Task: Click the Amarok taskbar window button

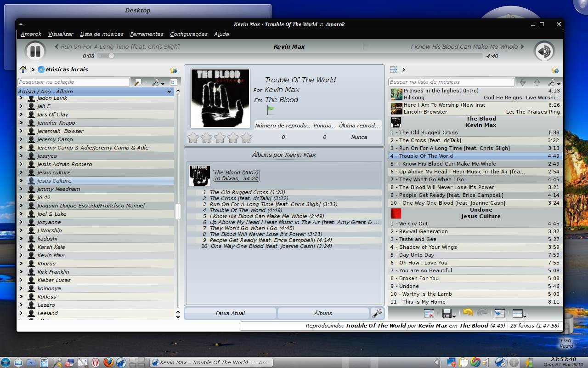Action: 211,362
